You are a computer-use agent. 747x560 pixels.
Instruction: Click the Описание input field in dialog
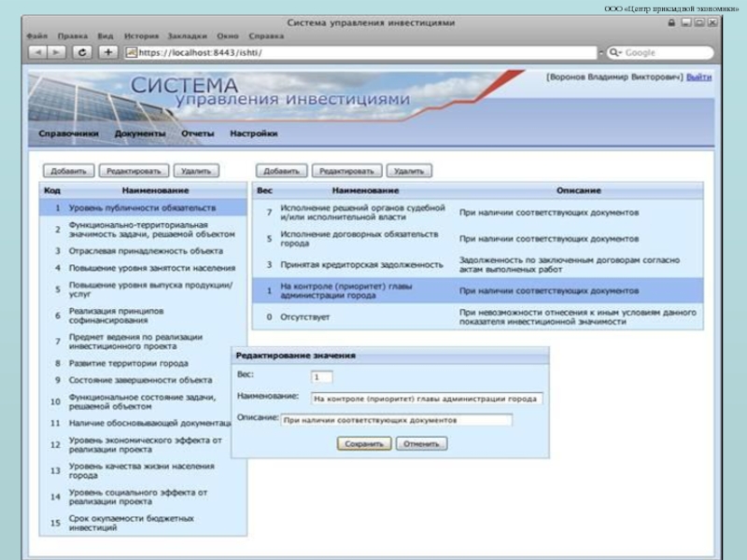(396, 421)
